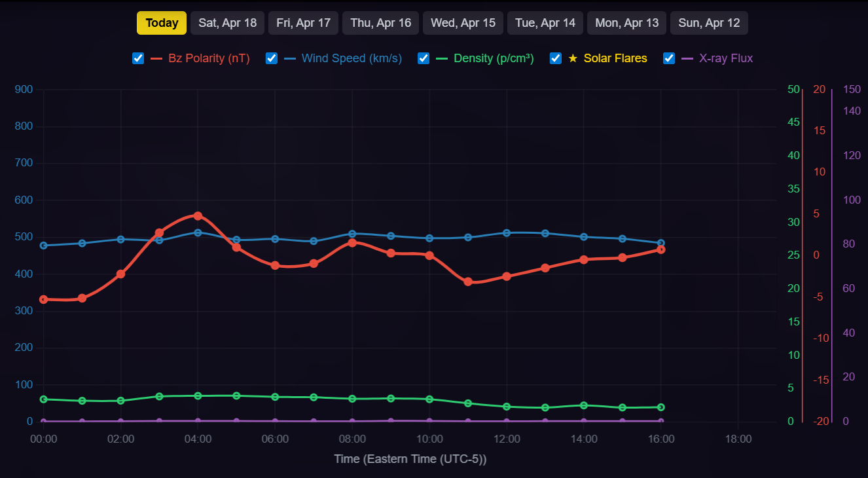The width and height of the screenshot is (868, 478).
Task: Uncheck the Density (p/cm³) series
Action: [423, 58]
